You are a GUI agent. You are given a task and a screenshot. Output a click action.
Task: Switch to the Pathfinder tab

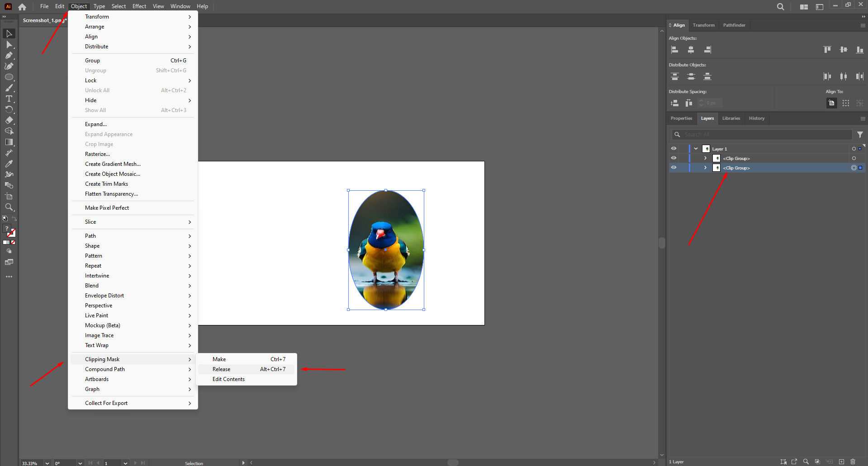pyautogui.click(x=734, y=25)
